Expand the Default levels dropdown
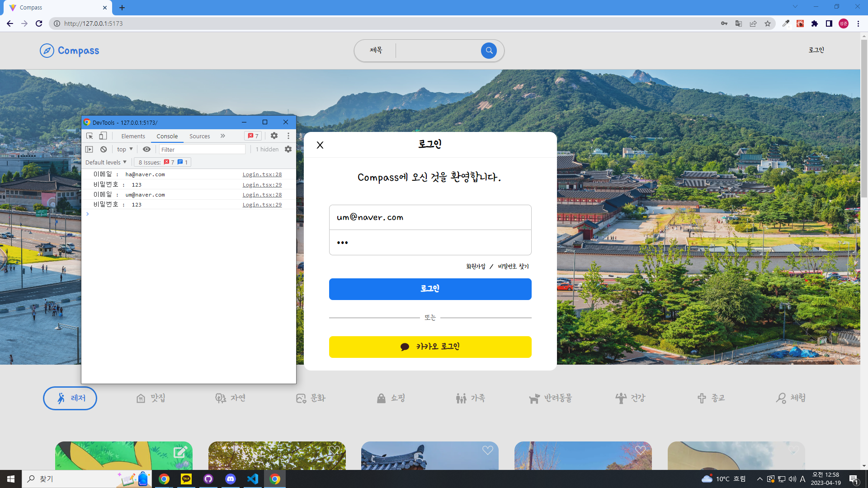 [x=106, y=162]
